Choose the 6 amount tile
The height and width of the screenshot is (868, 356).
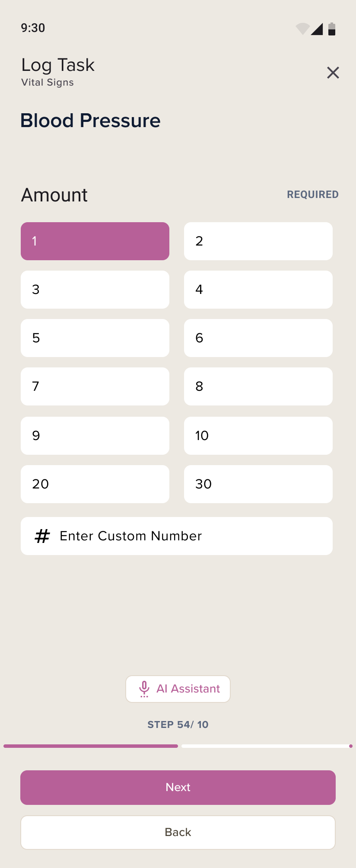258,338
